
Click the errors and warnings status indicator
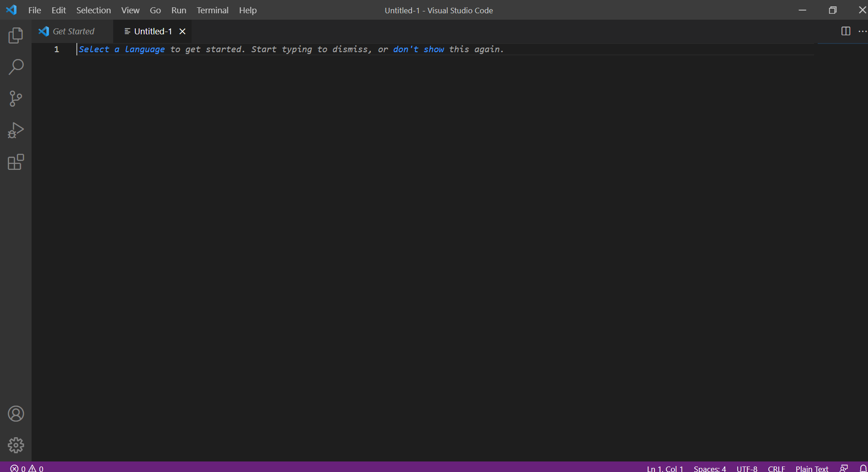[x=27, y=468]
